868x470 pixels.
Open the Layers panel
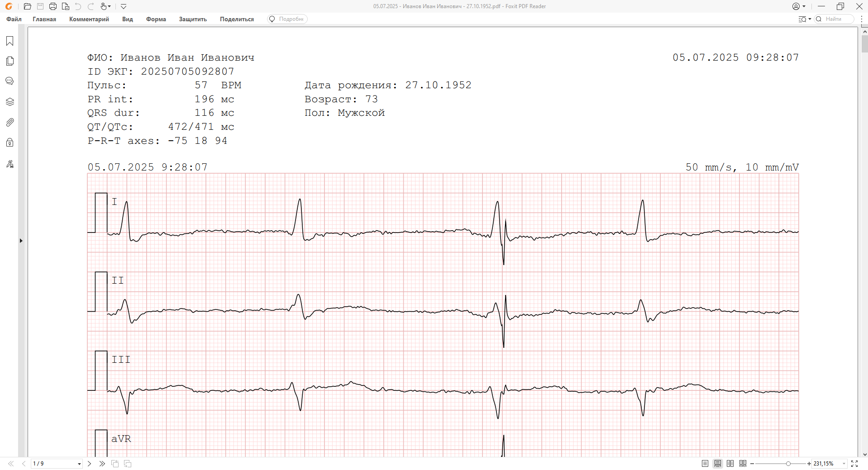pos(10,102)
